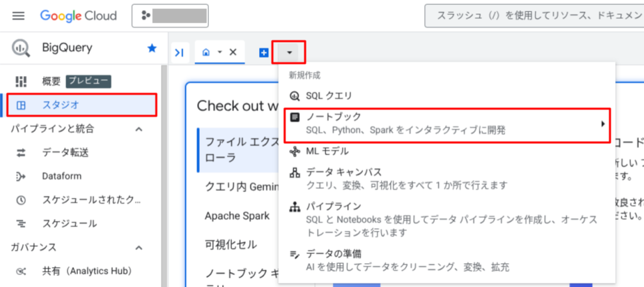Choose ノートブック from create menu

pyautogui.click(x=447, y=124)
